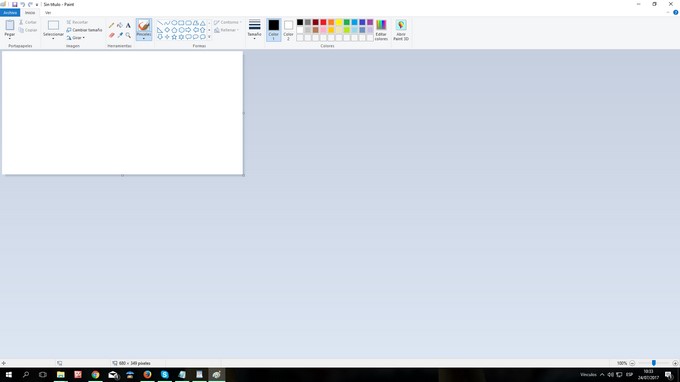This screenshot has width=680, height=382.
Task: Choose the right arrow shape
Action: (x=188, y=30)
